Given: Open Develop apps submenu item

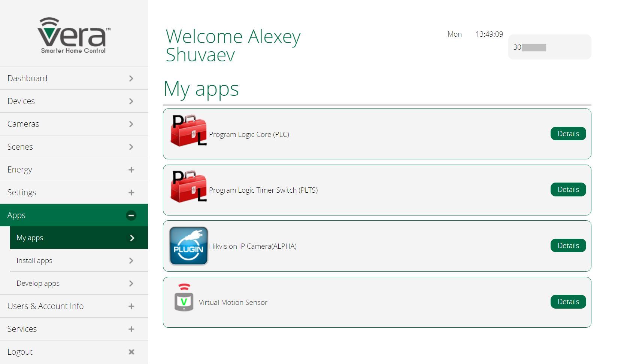Looking at the screenshot, I should (79, 283).
